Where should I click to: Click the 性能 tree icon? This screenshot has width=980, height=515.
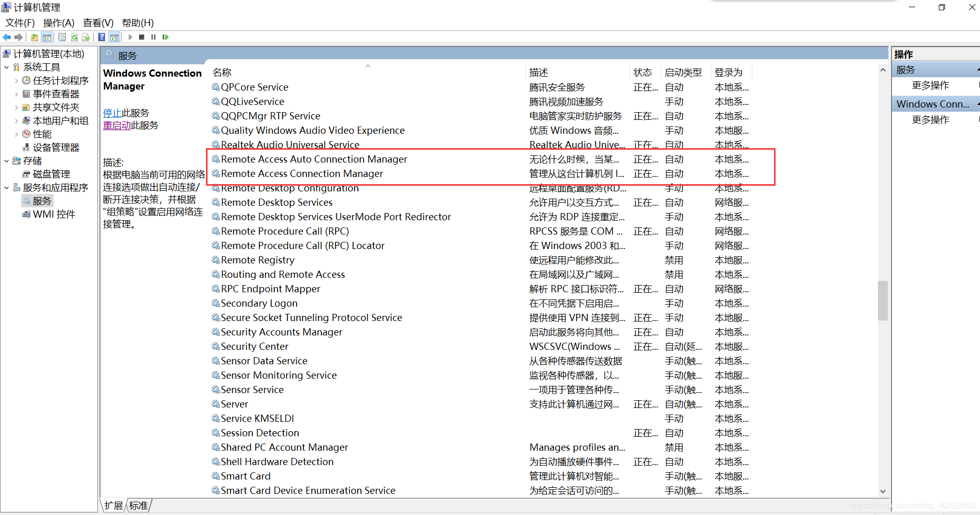point(26,134)
